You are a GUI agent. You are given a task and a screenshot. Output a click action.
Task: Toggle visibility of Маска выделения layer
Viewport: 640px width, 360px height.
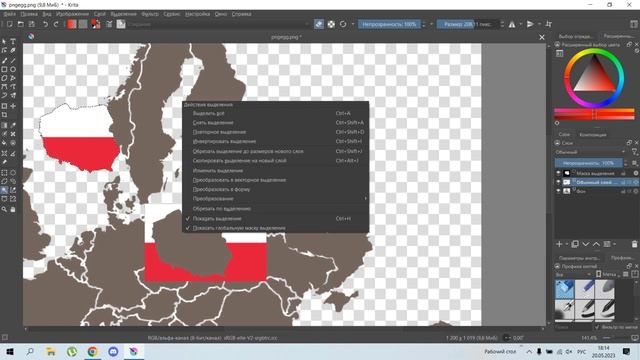tap(558, 173)
